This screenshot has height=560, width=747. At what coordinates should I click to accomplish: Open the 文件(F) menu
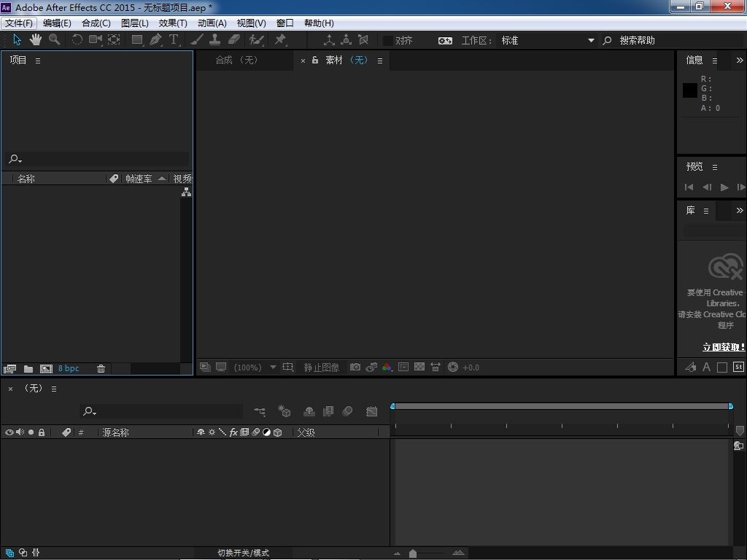tap(19, 23)
